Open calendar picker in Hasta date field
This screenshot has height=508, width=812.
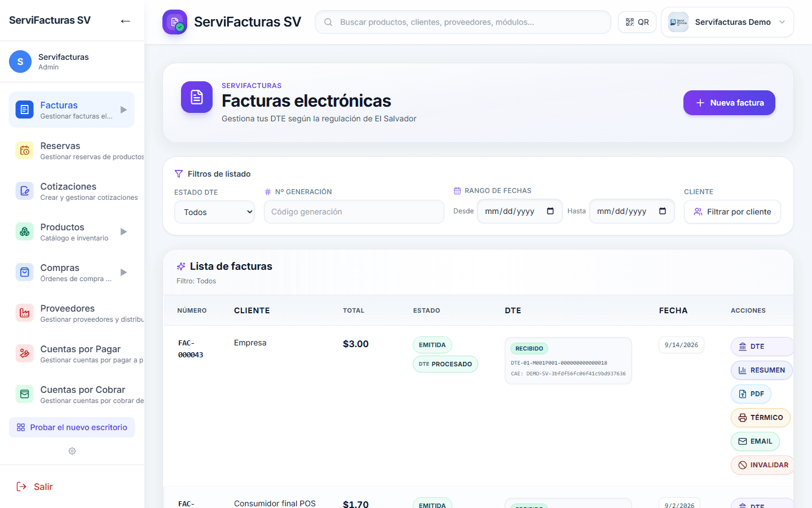[x=663, y=211]
